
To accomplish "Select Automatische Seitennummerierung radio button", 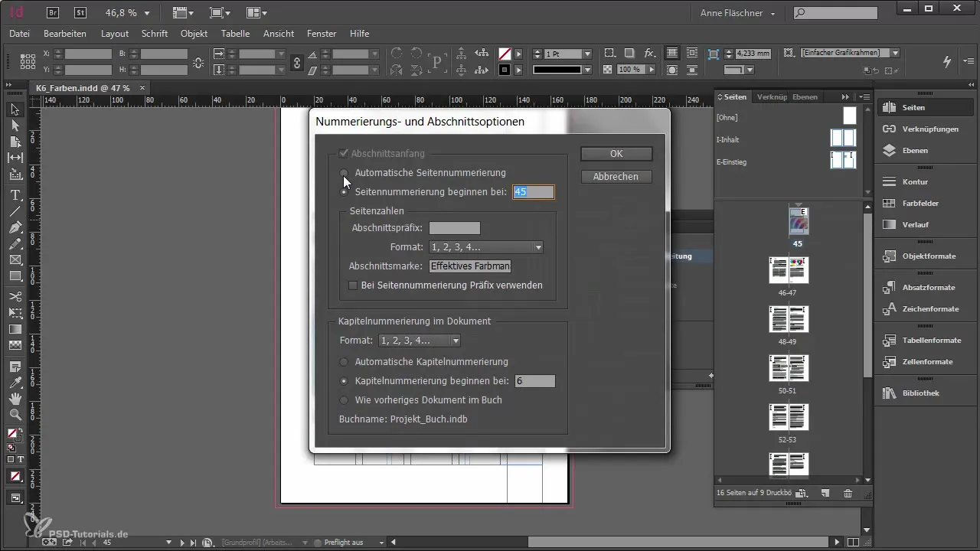I will [345, 173].
